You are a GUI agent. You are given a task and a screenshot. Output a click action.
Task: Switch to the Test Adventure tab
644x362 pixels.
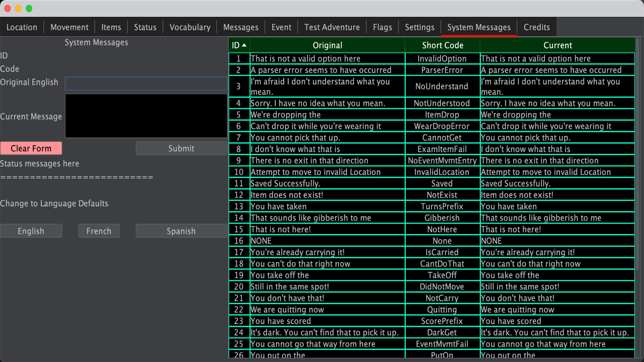(x=332, y=27)
